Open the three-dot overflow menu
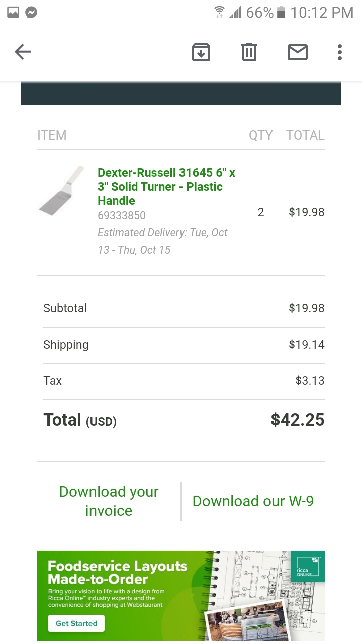 point(340,52)
